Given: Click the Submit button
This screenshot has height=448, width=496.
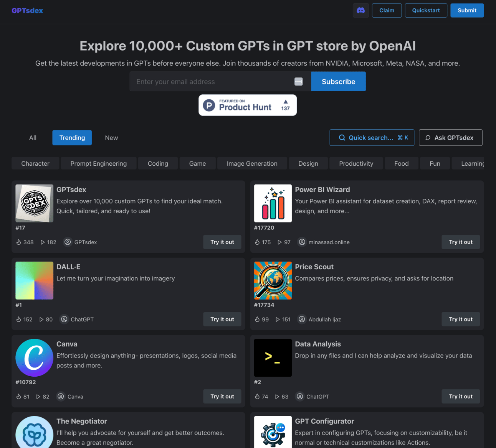Looking at the screenshot, I should click(467, 10).
